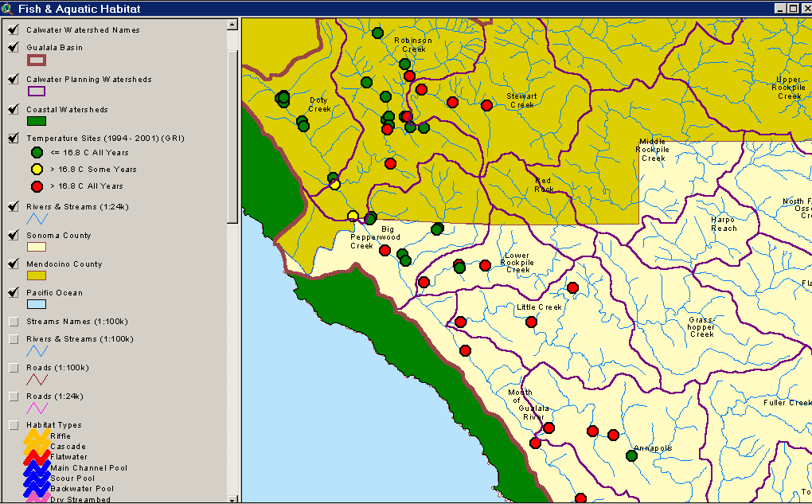812x504 pixels.
Task: Click the Coastal Watersheds green swatch
Action: click(x=37, y=121)
